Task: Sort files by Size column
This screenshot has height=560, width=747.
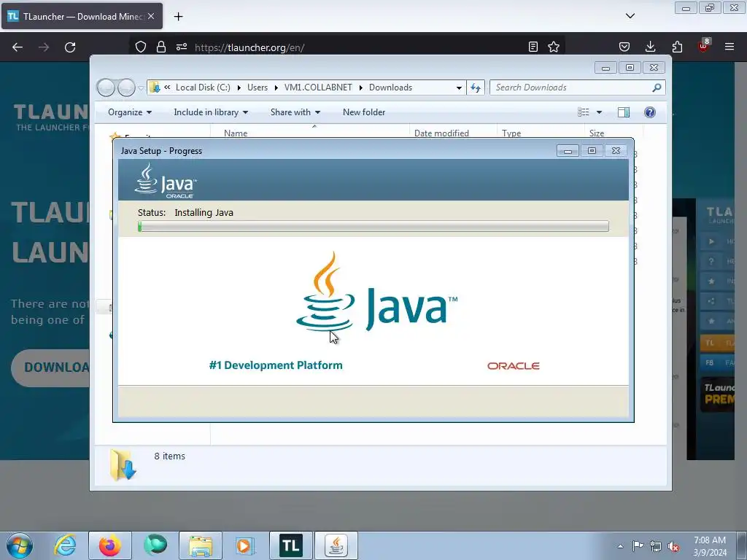Action: (614, 133)
